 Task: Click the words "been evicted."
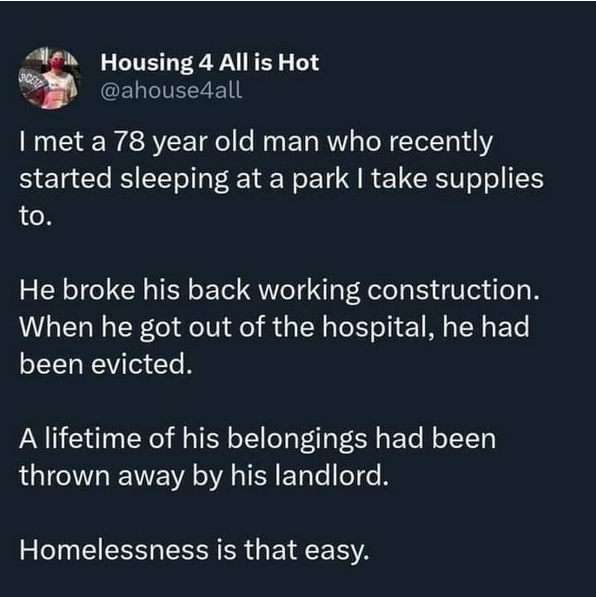pyautogui.click(x=106, y=364)
